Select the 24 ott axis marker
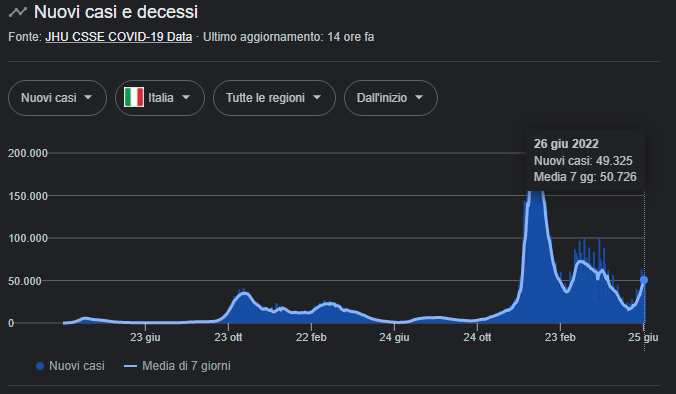676x394 pixels. pos(477,337)
